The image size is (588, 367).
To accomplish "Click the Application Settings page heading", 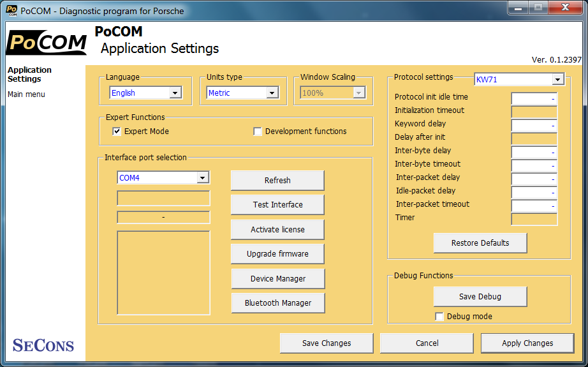I will (159, 49).
